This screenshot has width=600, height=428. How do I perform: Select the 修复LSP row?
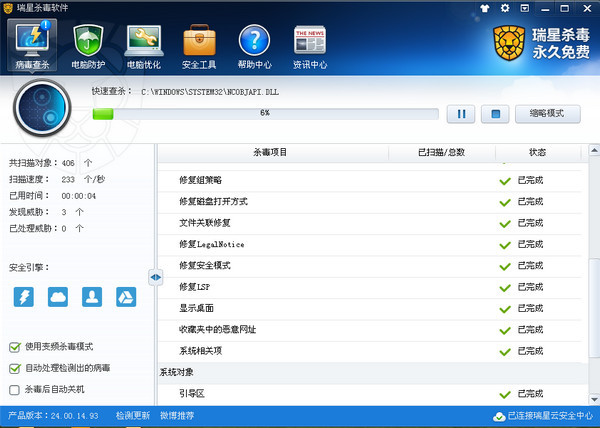(370, 287)
